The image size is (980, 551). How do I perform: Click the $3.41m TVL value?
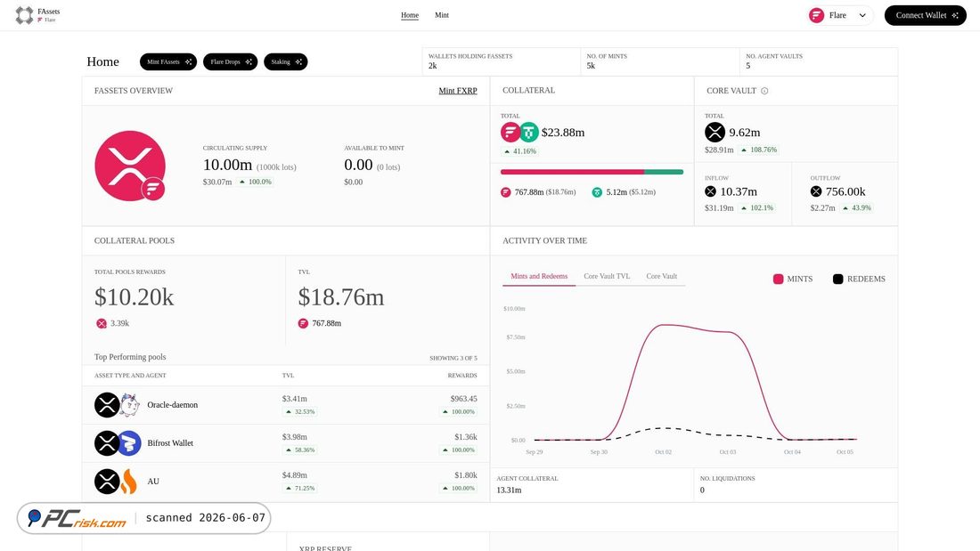pyautogui.click(x=294, y=399)
